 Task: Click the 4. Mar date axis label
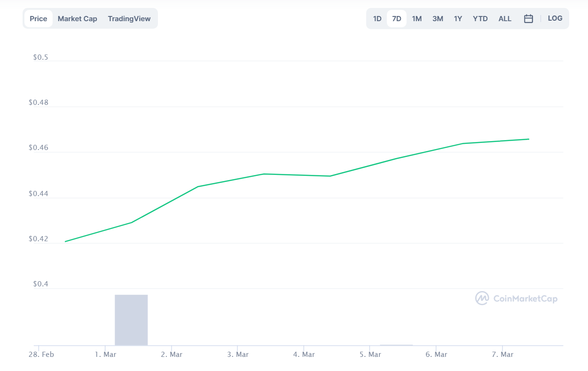(x=304, y=355)
